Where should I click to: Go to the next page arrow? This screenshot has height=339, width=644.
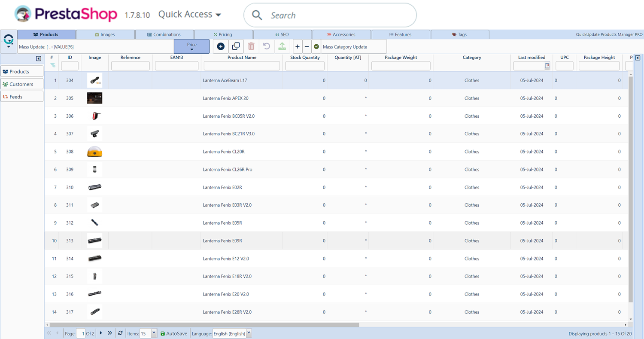(x=101, y=333)
